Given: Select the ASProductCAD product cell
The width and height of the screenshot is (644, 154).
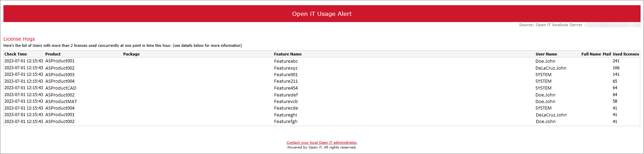Looking at the screenshot, I should (61, 88).
